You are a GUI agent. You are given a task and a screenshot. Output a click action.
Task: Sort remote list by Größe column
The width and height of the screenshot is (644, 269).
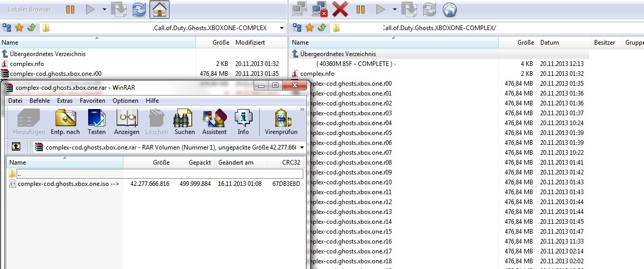[517, 43]
